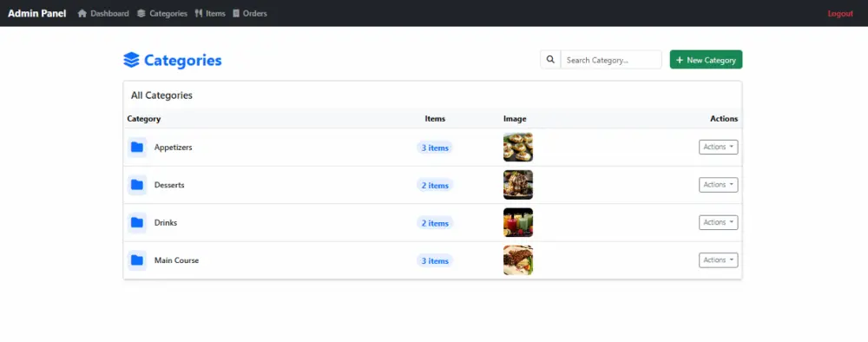868x342 pixels.
Task: Click the Desserts category image thumbnail
Action: [x=518, y=185]
